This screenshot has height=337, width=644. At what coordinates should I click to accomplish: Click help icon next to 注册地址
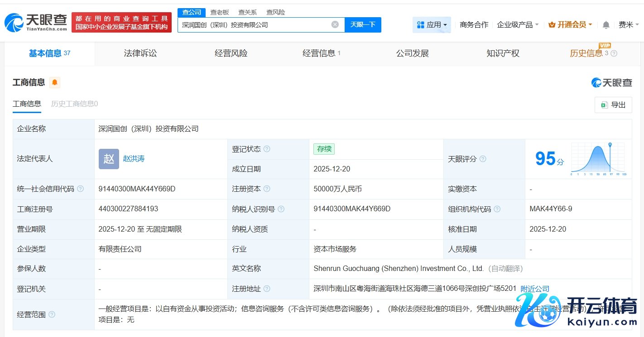(267, 289)
